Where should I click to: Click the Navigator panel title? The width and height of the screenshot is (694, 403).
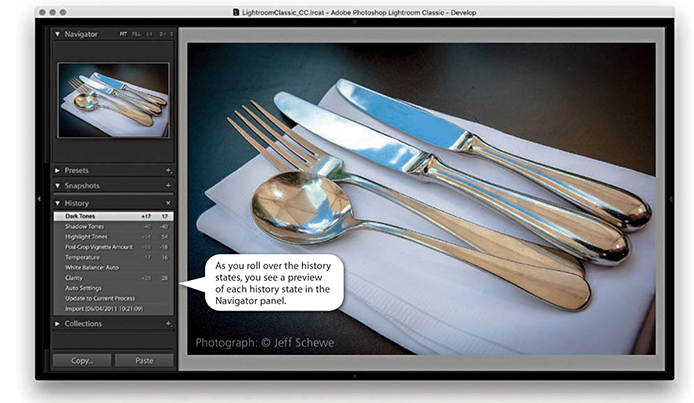(x=81, y=34)
